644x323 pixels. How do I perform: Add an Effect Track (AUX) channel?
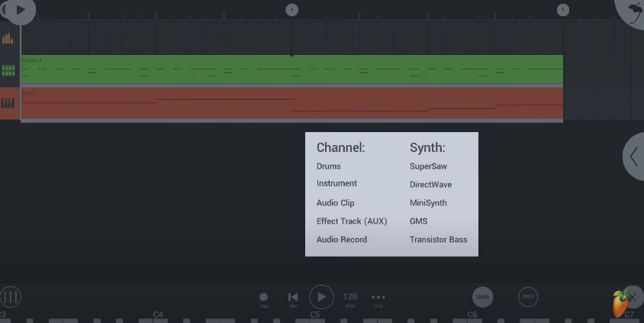352,221
